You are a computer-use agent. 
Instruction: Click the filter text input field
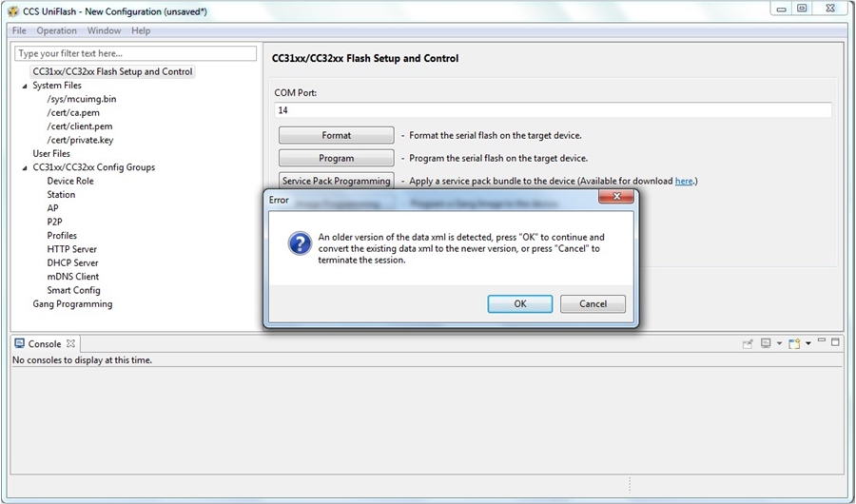coord(135,53)
